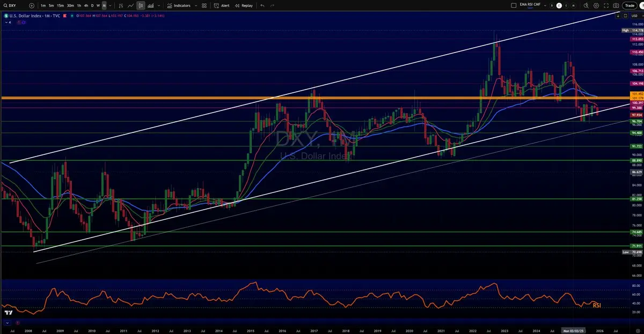Click the red flag icon beside TVC
The height and width of the screenshot is (334, 644).
[64, 16]
